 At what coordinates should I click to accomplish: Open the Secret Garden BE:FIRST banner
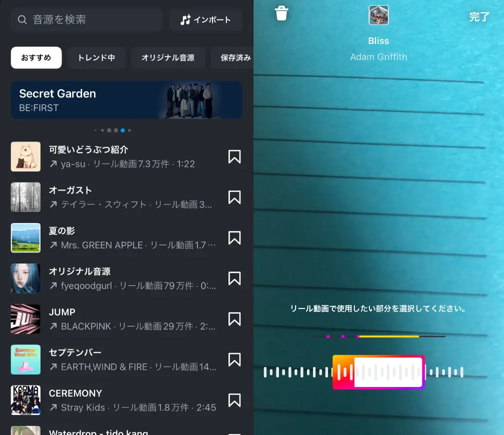(126, 100)
